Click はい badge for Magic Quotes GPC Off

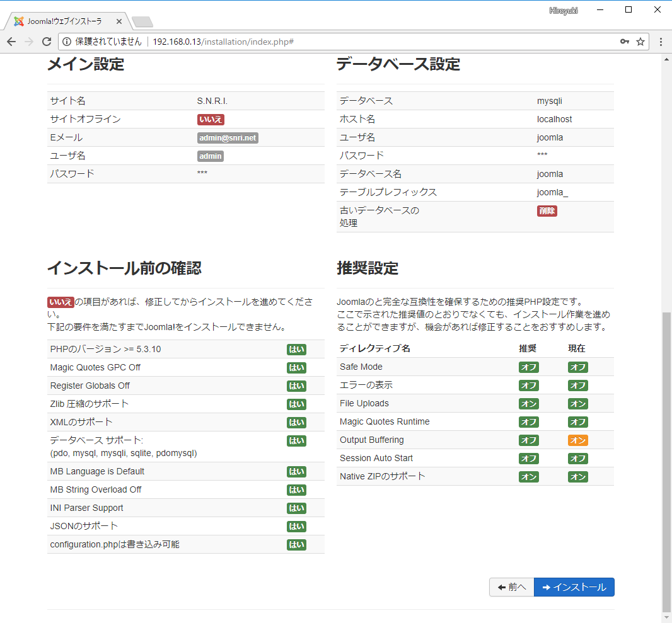pyautogui.click(x=296, y=368)
